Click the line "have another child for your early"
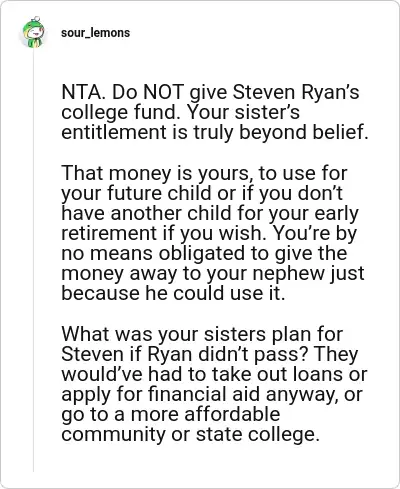Screen dimensions: 400x489 (x=210, y=213)
